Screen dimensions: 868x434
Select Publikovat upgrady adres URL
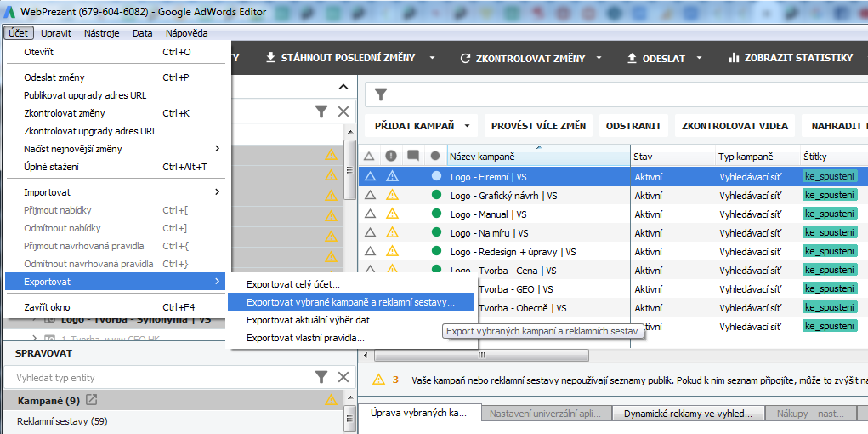(x=115, y=95)
